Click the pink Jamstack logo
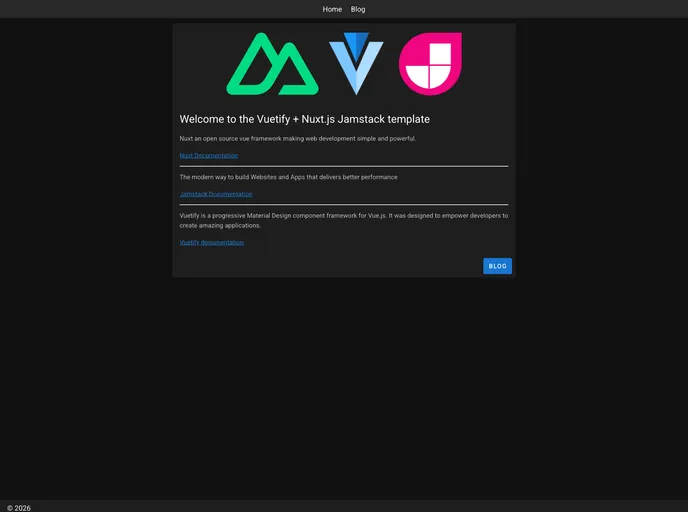 430,64
